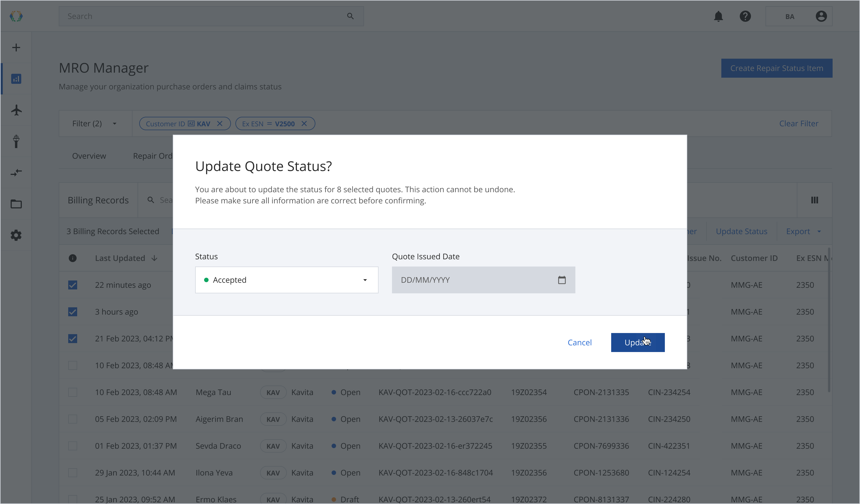The image size is (860, 504).
Task: Open the dashboard chart icon in sidebar
Action: pyautogui.click(x=16, y=79)
